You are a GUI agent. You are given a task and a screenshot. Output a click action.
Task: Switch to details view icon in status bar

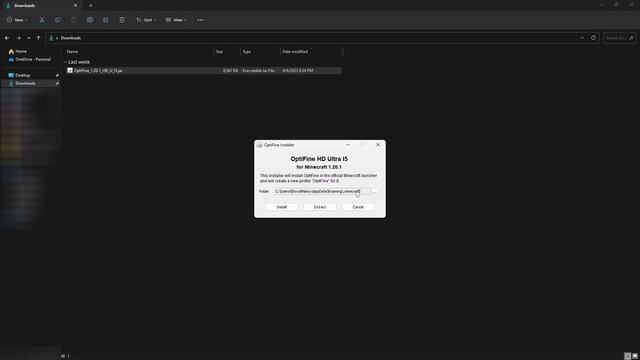tap(628, 356)
